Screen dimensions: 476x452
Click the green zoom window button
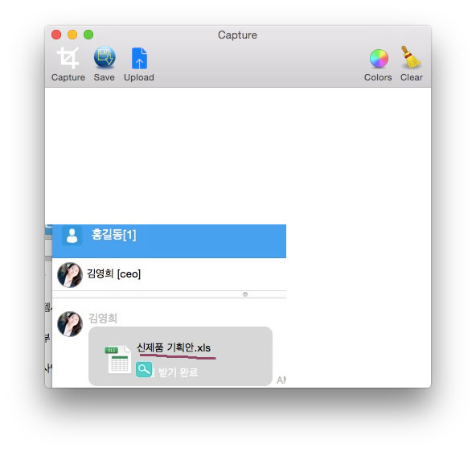(x=88, y=35)
